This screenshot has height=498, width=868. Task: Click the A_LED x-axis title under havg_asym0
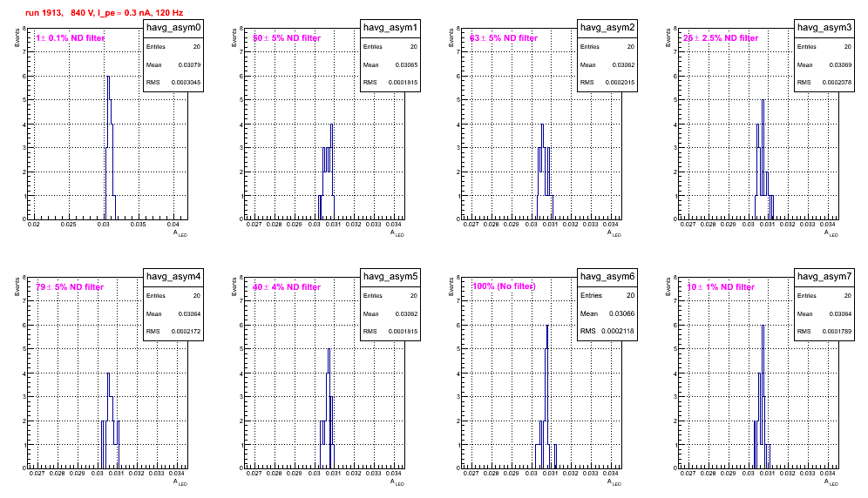(180, 233)
